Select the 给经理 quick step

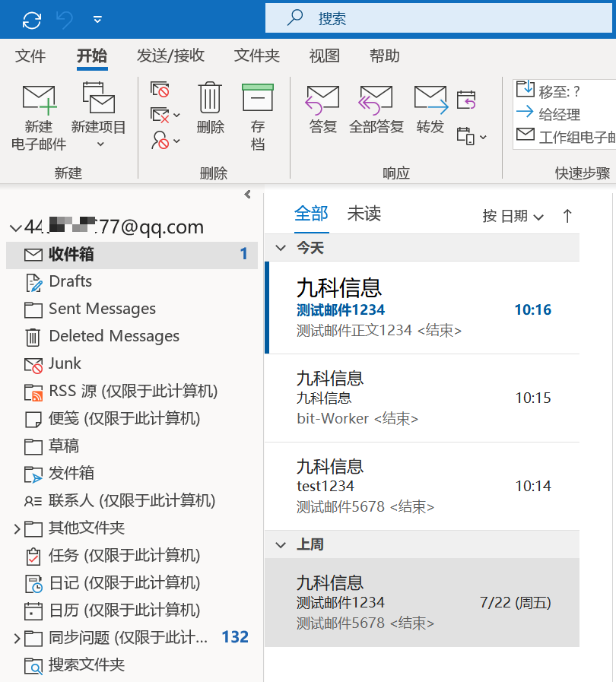click(559, 114)
